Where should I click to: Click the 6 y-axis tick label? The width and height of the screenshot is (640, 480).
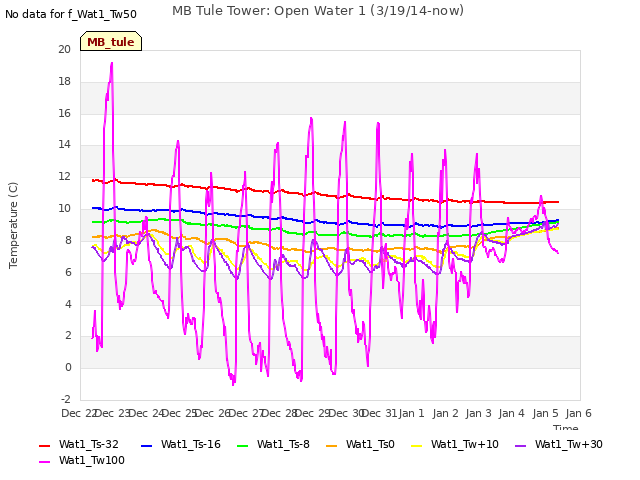click(68, 272)
